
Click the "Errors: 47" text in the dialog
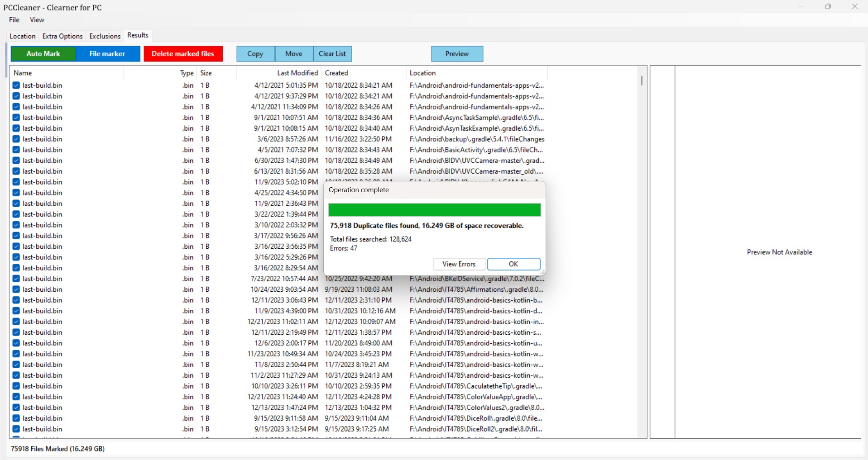point(344,248)
